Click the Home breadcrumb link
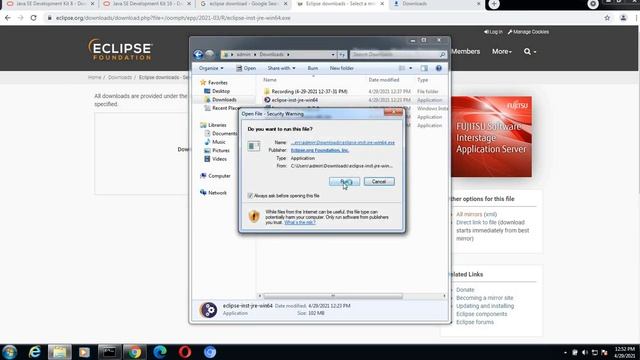Screen dimensions: 640x360 94,77
